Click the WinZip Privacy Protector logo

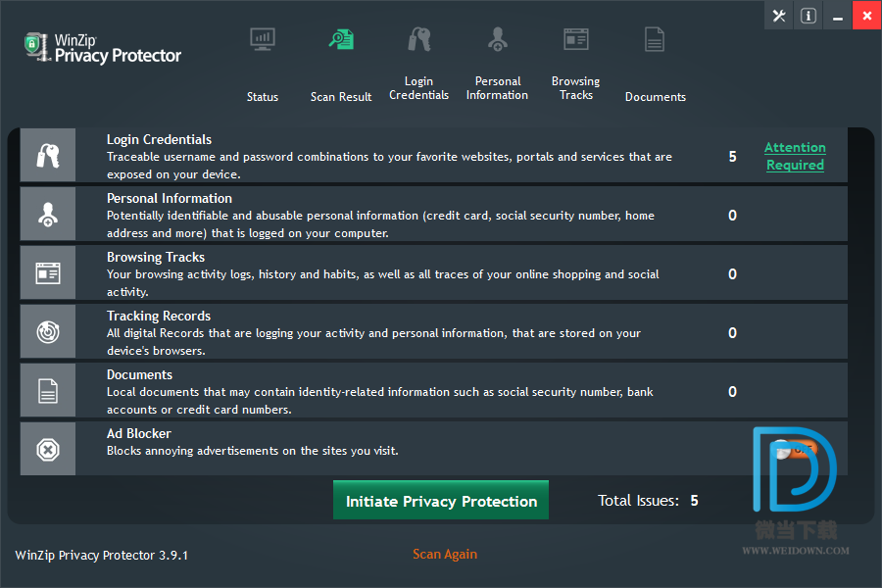(x=102, y=48)
